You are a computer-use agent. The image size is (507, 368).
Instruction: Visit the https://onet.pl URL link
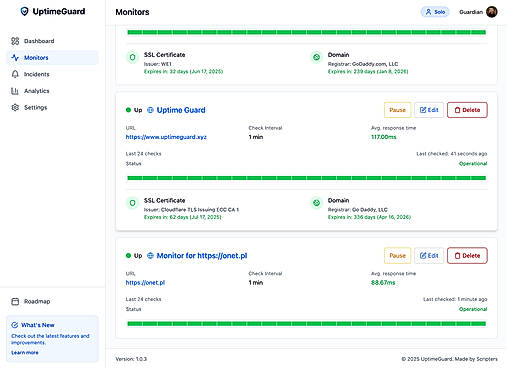(x=145, y=283)
